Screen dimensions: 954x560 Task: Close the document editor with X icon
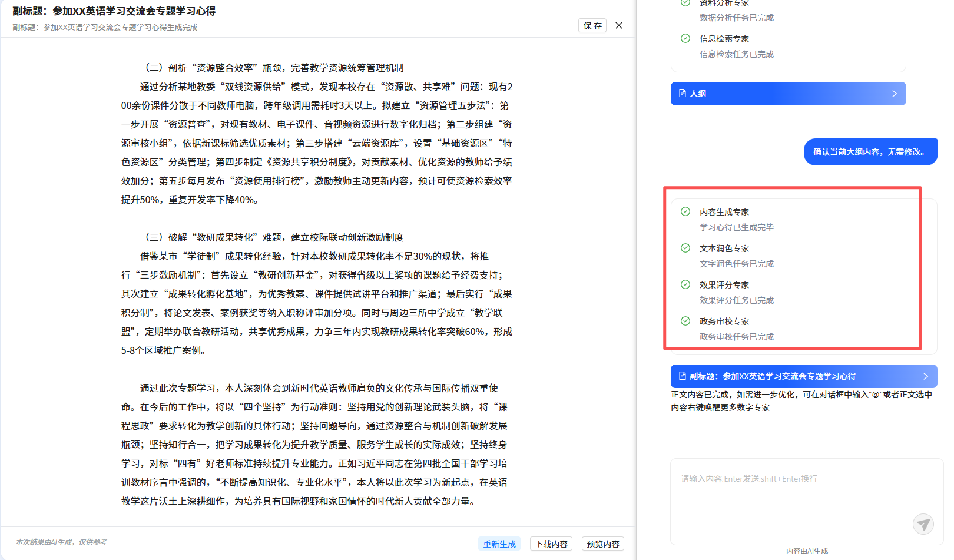click(x=619, y=25)
